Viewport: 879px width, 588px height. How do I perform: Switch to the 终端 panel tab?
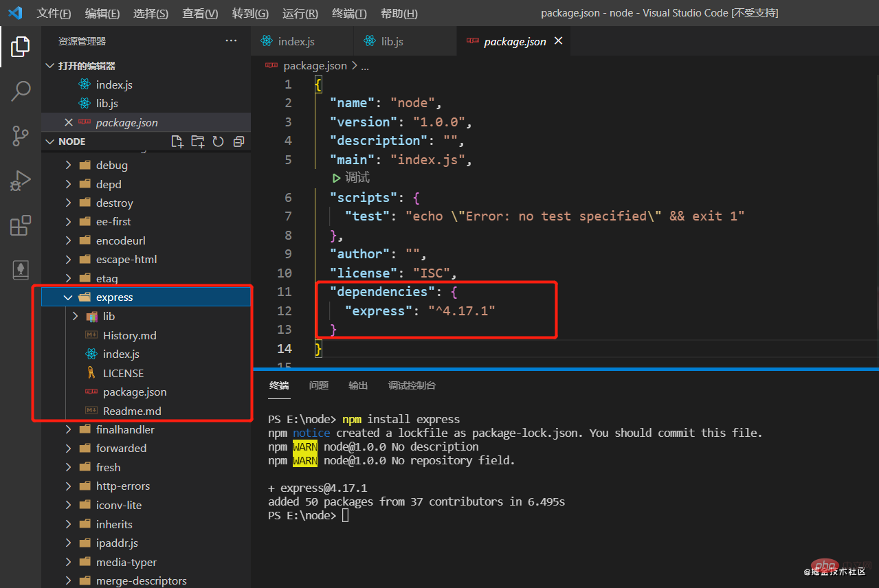[x=279, y=385]
